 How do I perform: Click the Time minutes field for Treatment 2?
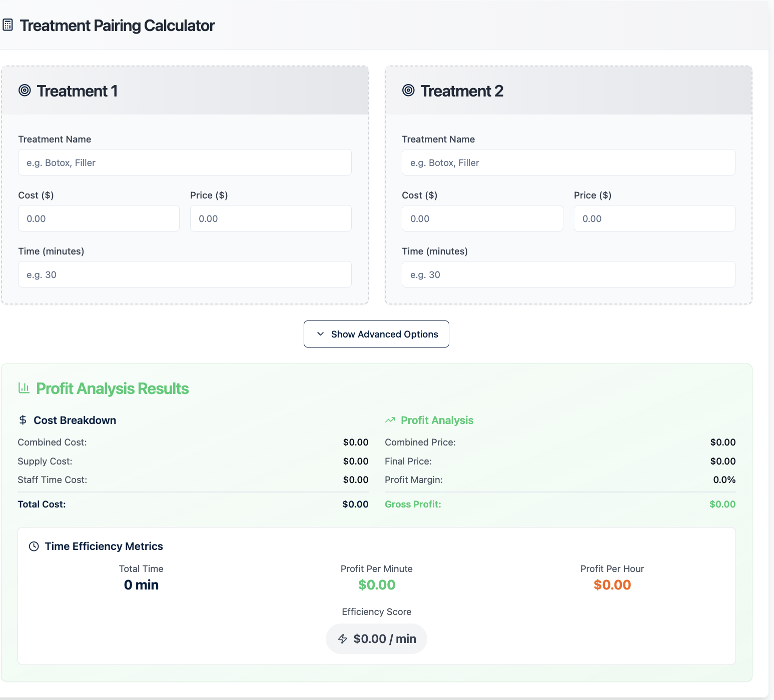tap(568, 274)
